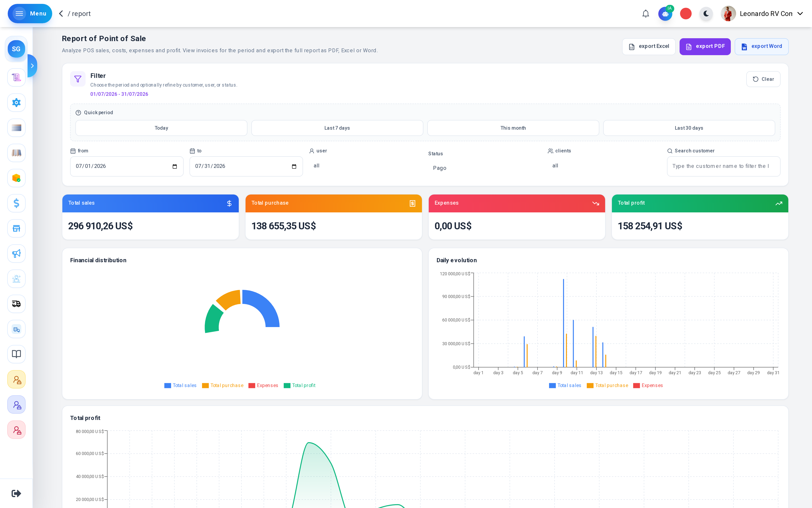Click export Excel button
This screenshot has height=508, width=812.
pyautogui.click(x=649, y=46)
